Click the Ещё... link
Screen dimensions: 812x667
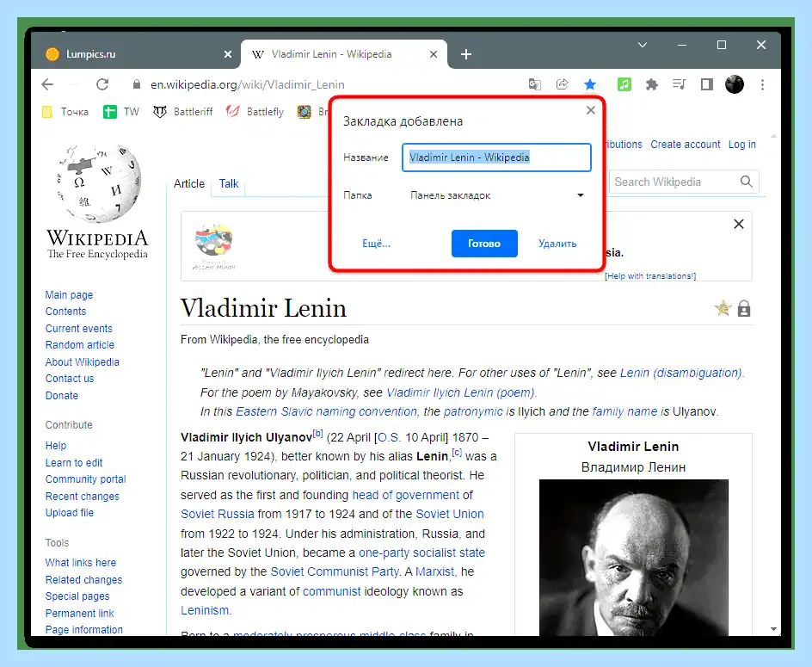click(376, 244)
